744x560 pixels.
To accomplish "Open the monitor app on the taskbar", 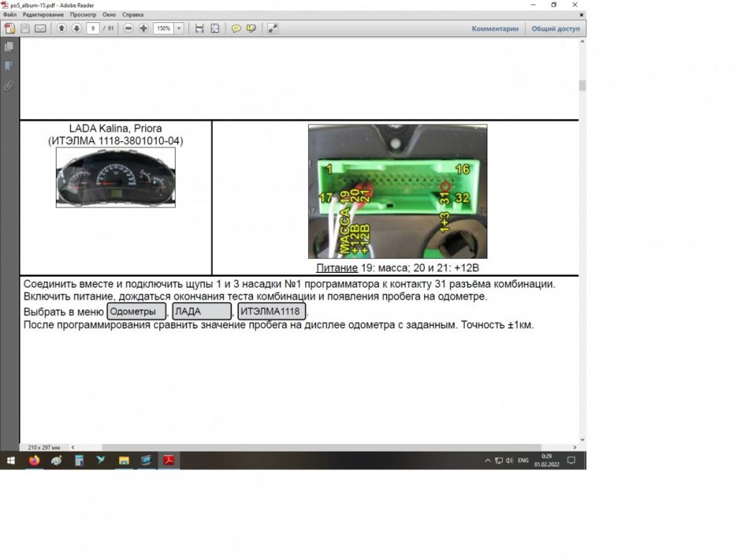I will 146,460.
